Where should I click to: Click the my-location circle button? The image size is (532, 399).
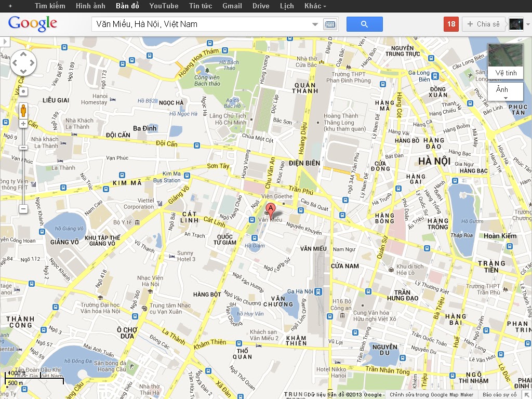tap(23, 91)
